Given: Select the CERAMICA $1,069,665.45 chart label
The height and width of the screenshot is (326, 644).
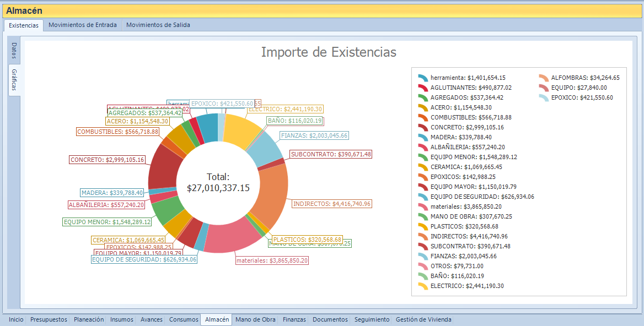Looking at the screenshot, I should point(128,240).
